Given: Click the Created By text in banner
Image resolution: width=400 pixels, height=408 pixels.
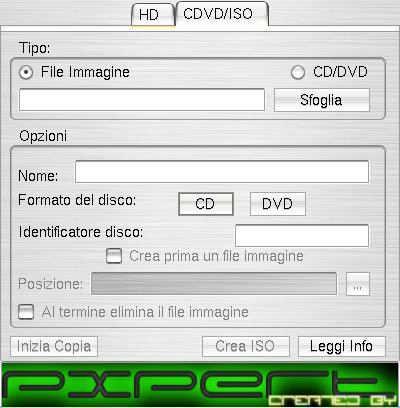Looking at the screenshot, I should (333, 400).
